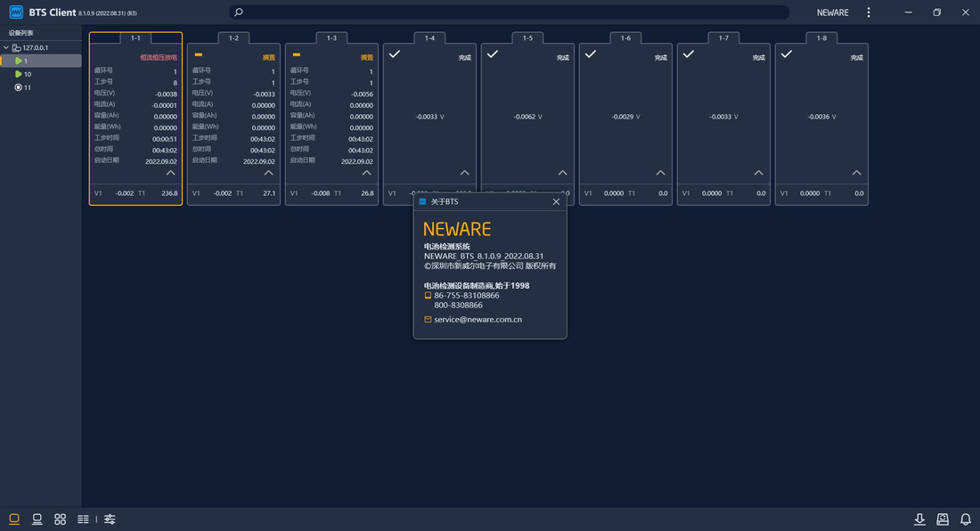Viewport: 980px width, 531px height.
Task: Click the green play icon of device 10
Action: tap(18, 74)
